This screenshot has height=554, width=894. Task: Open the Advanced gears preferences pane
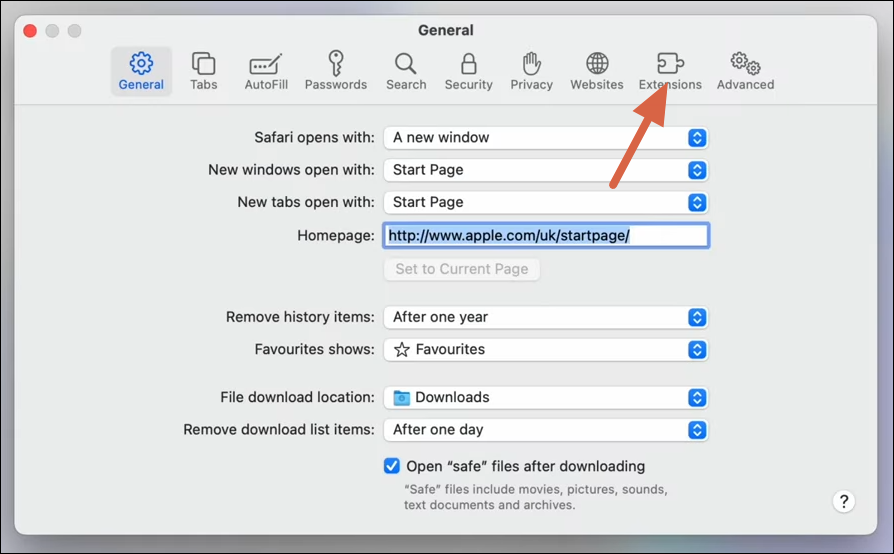745,71
